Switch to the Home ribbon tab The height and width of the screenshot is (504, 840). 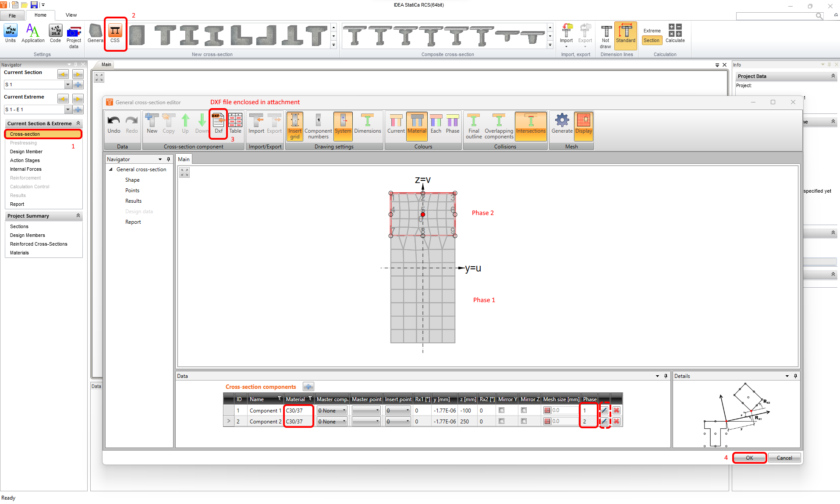(x=40, y=15)
